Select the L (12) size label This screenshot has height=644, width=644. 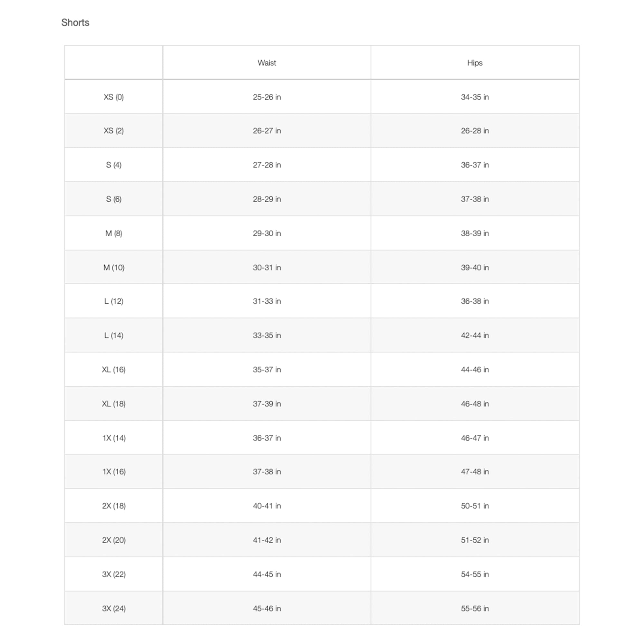[x=114, y=301]
